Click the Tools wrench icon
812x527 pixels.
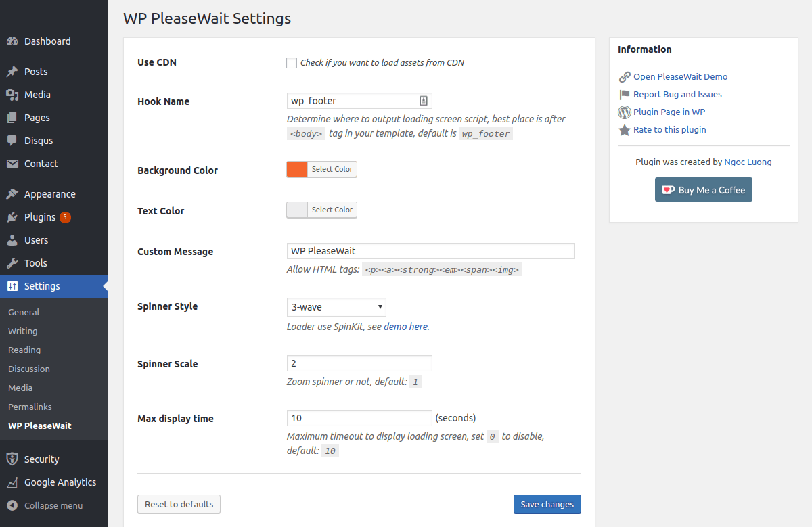coord(12,263)
